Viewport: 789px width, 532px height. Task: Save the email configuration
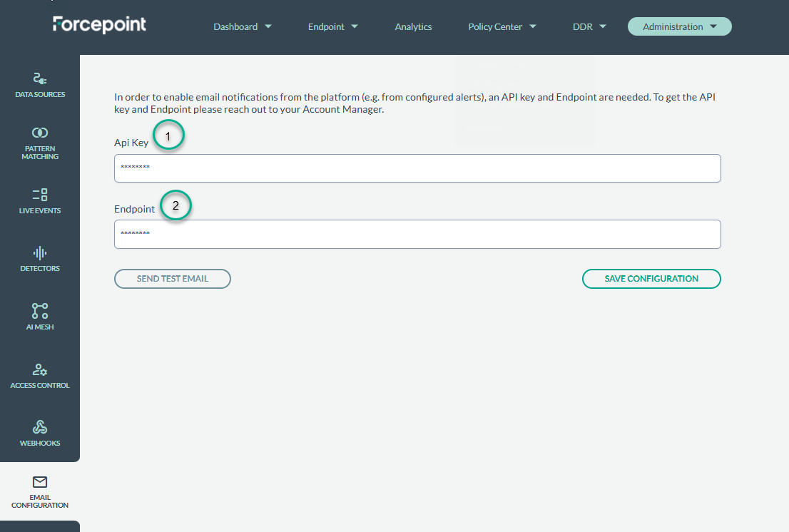651,279
